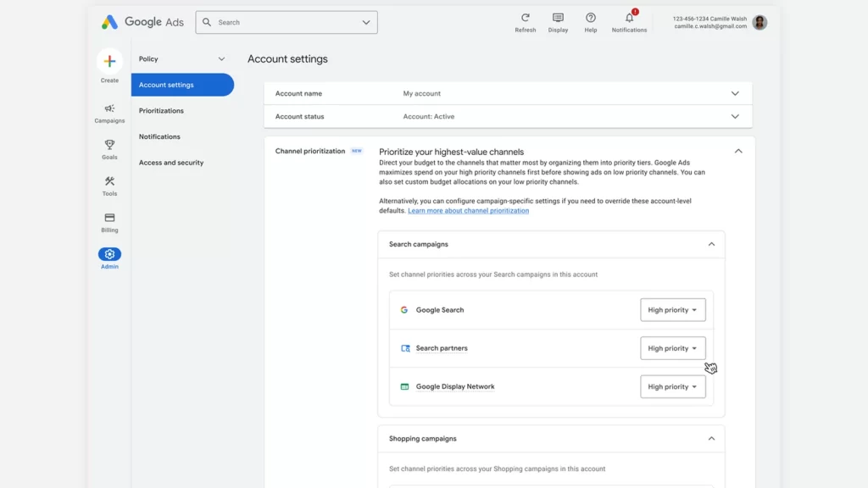Click the Google Search G icon
This screenshot has width=868, height=488.
click(404, 310)
